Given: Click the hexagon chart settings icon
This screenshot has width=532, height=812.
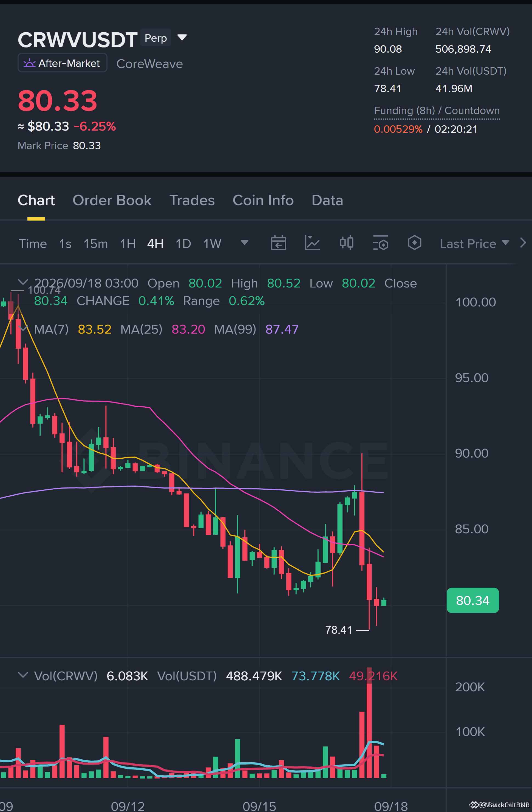Looking at the screenshot, I should 414,243.
